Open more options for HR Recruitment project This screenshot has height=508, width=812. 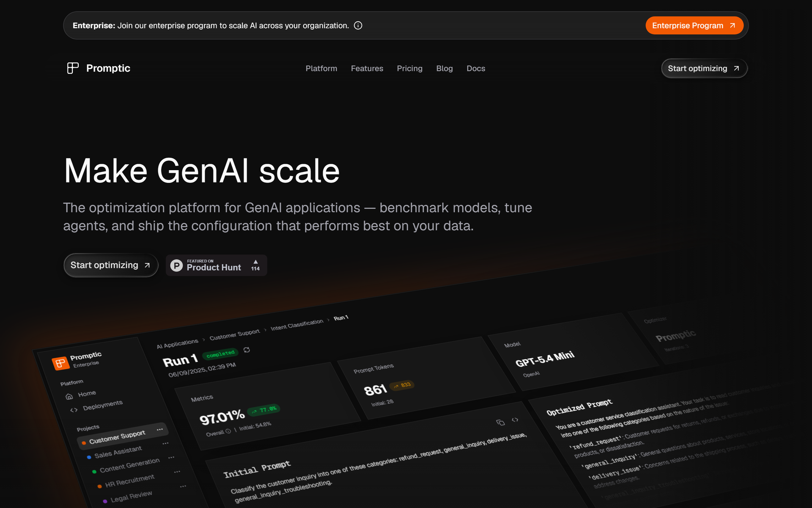tap(177, 471)
